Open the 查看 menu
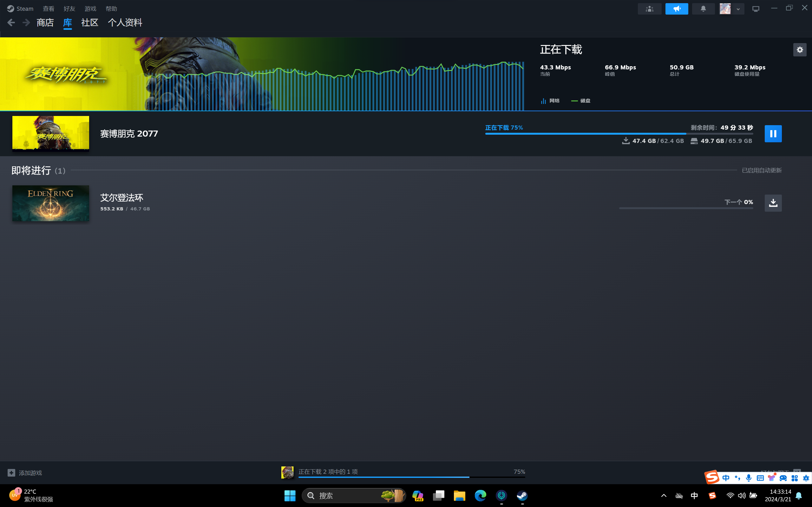 pos(49,9)
